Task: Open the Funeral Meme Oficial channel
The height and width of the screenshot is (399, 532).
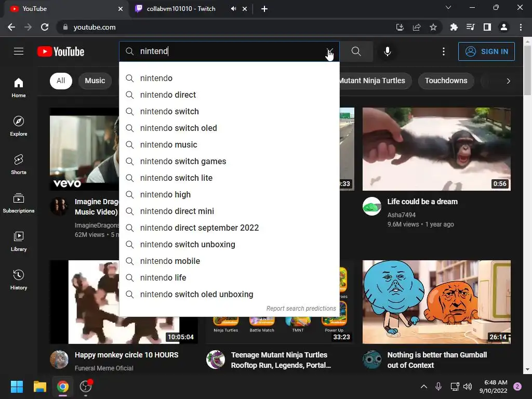Action: pyautogui.click(x=104, y=368)
